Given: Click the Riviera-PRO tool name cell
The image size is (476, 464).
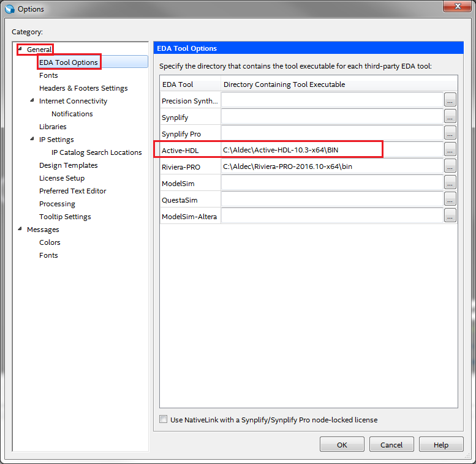Looking at the screenshot, I should [x=191, y=167].
